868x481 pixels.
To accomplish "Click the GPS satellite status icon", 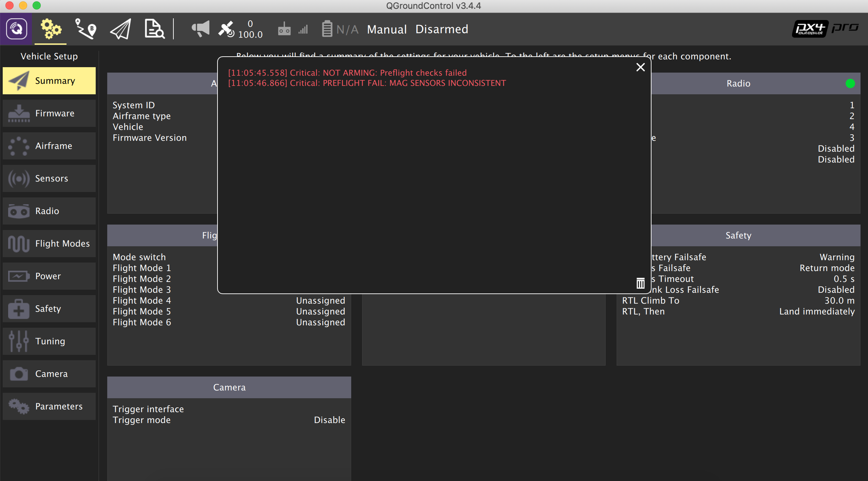I will coord(226,29).
